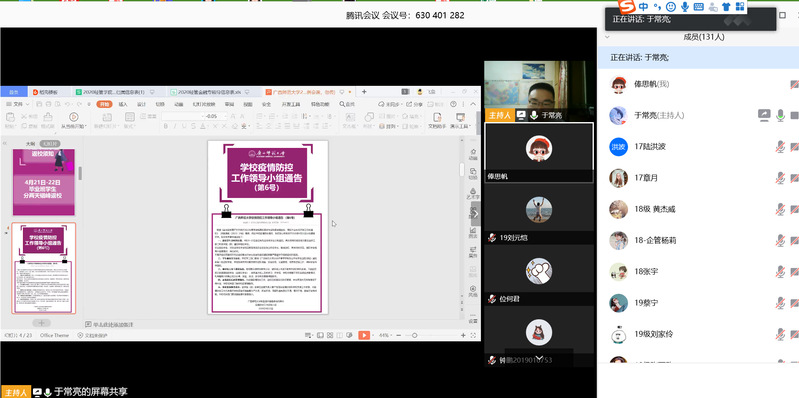Collapse the 成员(131人) panel chevron
799x398 pixels.
607,37
